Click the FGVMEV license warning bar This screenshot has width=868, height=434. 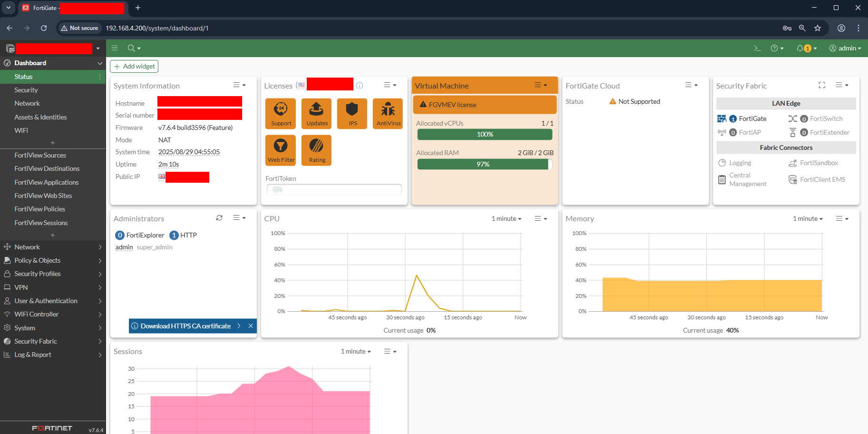tap(485, 105)
